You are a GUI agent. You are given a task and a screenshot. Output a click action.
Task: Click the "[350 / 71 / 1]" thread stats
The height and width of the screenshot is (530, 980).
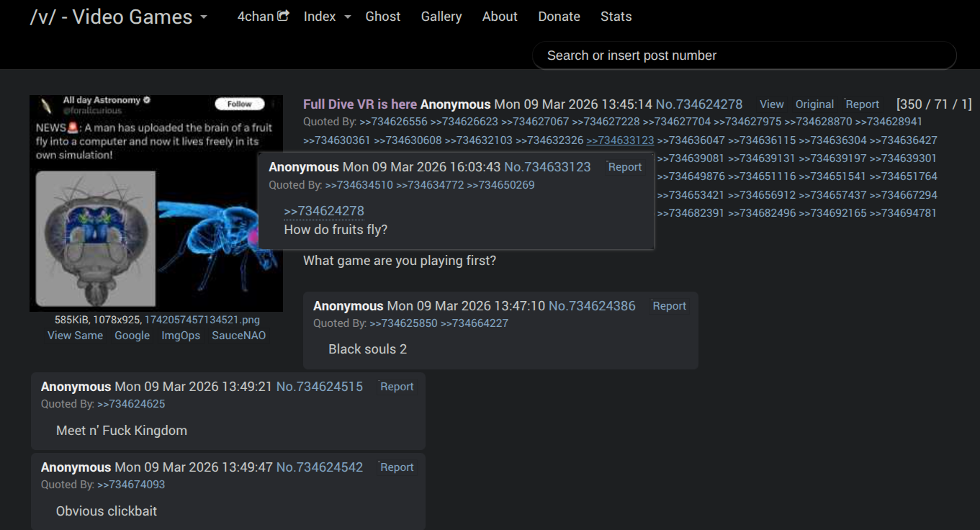click(934, 104)
